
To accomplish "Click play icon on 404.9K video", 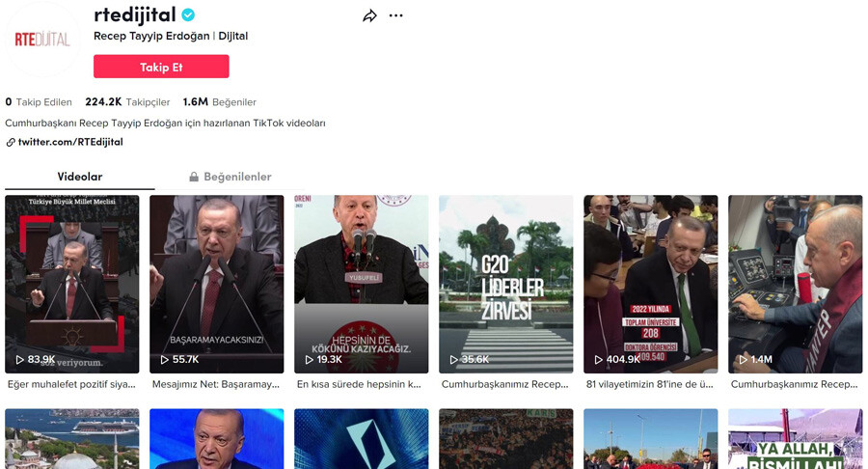I will [x=598, y=360].
